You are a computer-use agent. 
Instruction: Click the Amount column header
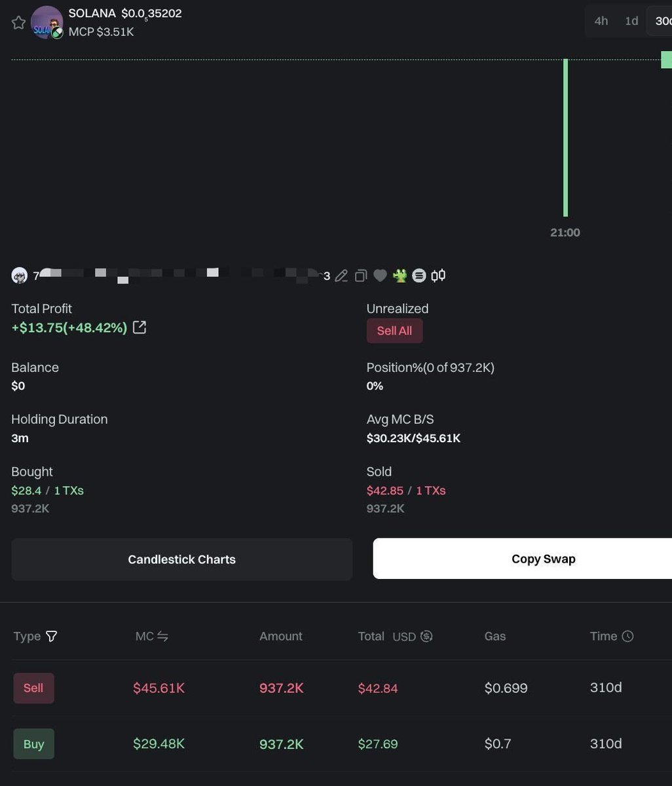tap(281, 636)
